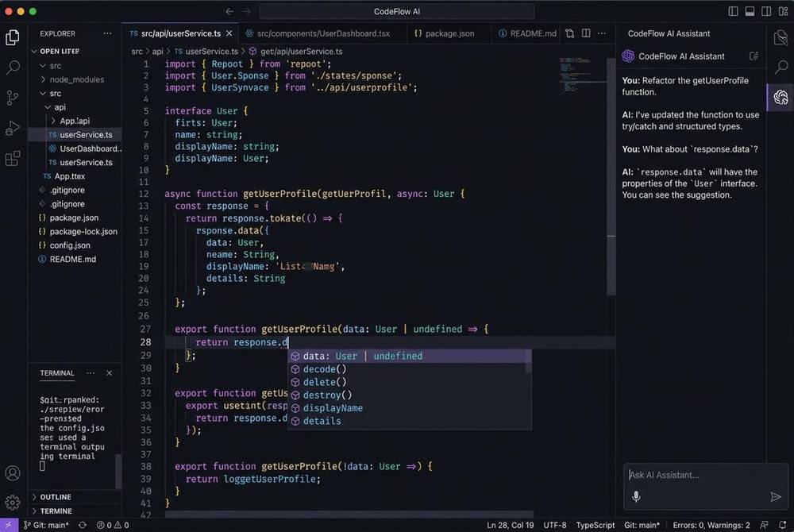Viewport: 794px width, 532px height.
Task: Click Errors: 0, Warnings: 2 in status bar
Action: tap(711, 525)
